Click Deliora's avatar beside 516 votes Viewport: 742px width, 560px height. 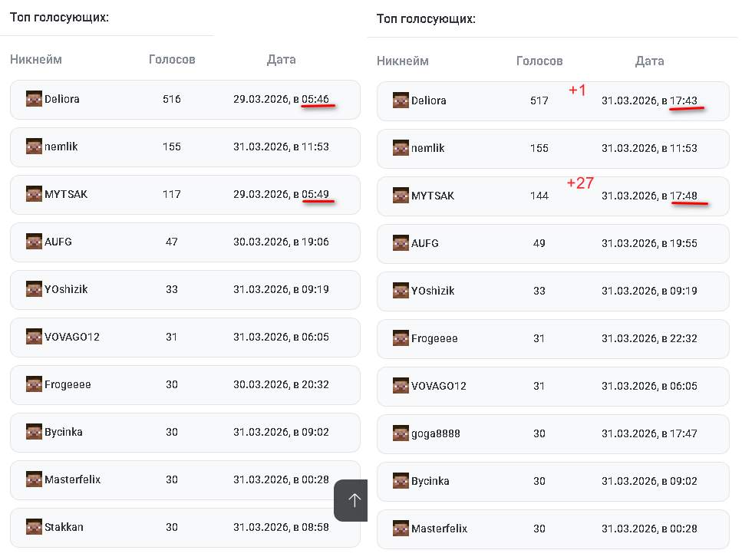tap(34, 99)
